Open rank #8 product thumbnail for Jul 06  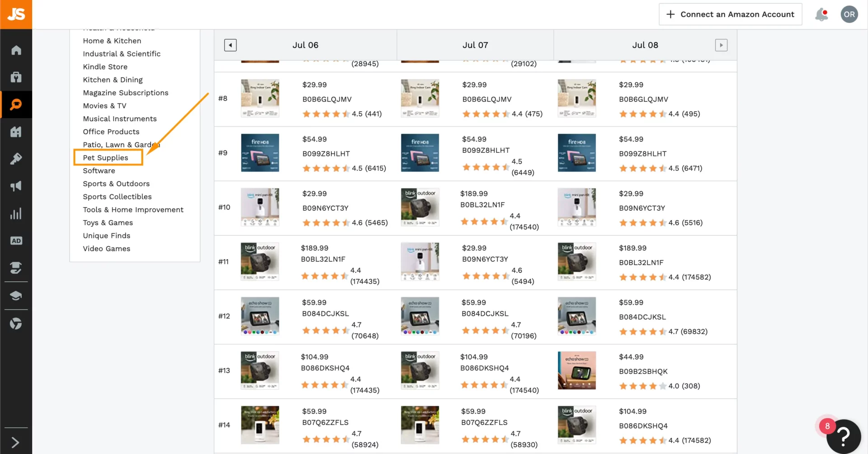260,99
